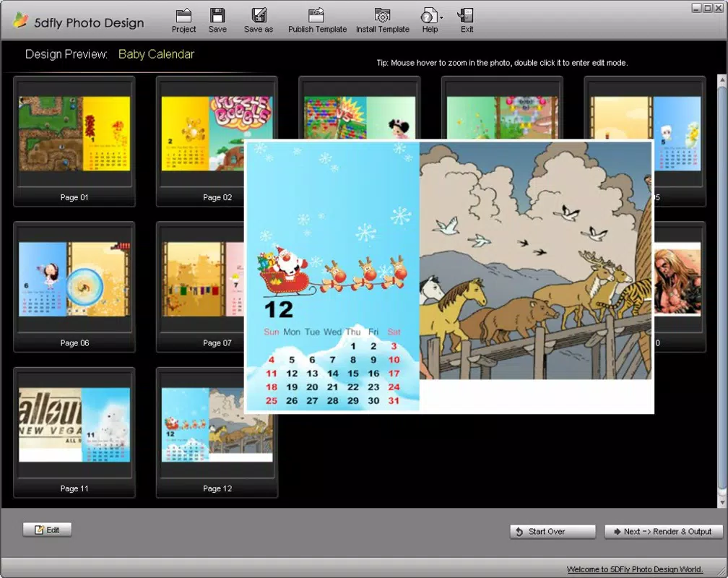Select the Page 11 Fallout thumbnail
Screen dimensions: 728x578
click(74, 425)
